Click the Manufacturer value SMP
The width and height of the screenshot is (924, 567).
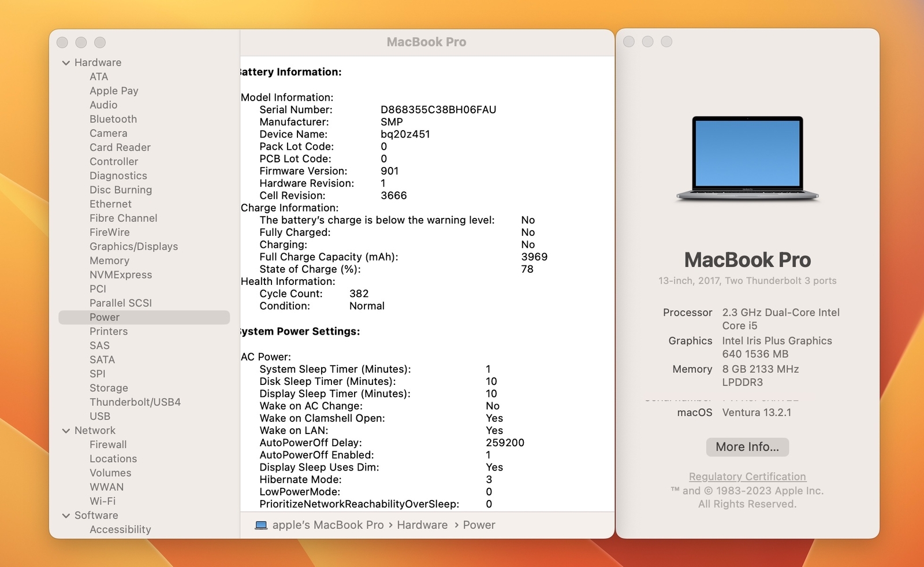[392, 123]
